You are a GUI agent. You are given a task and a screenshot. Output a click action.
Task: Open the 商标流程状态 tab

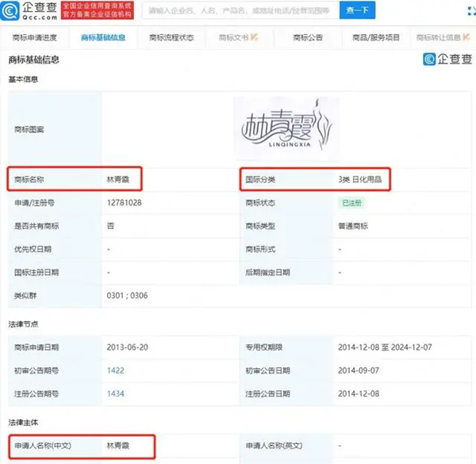click(x=170, y=38)
